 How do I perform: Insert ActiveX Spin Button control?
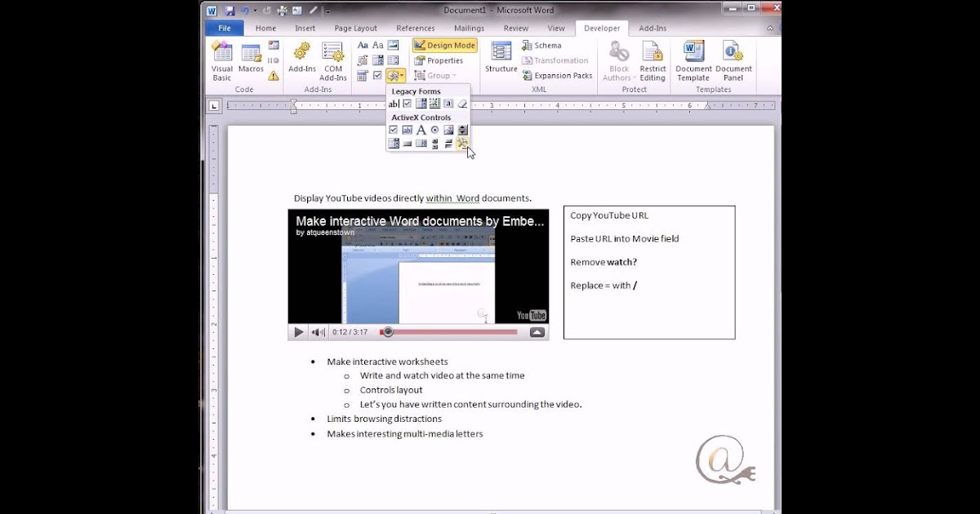(462, 130)
